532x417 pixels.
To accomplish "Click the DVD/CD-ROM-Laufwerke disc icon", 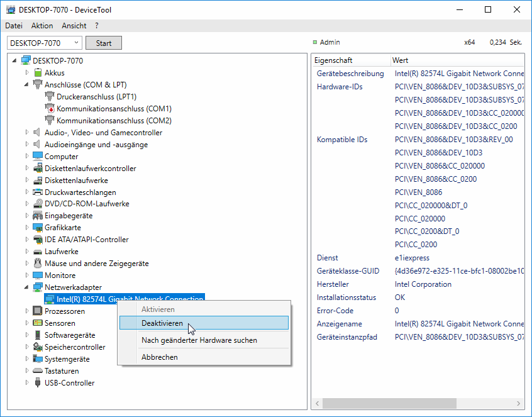I will [x=38, y=204].
